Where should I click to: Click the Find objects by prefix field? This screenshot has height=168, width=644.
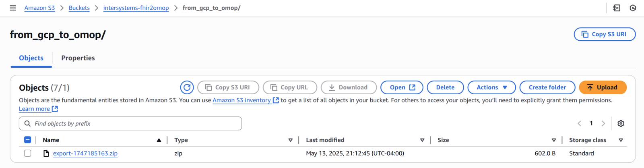[x=130, y=124]
